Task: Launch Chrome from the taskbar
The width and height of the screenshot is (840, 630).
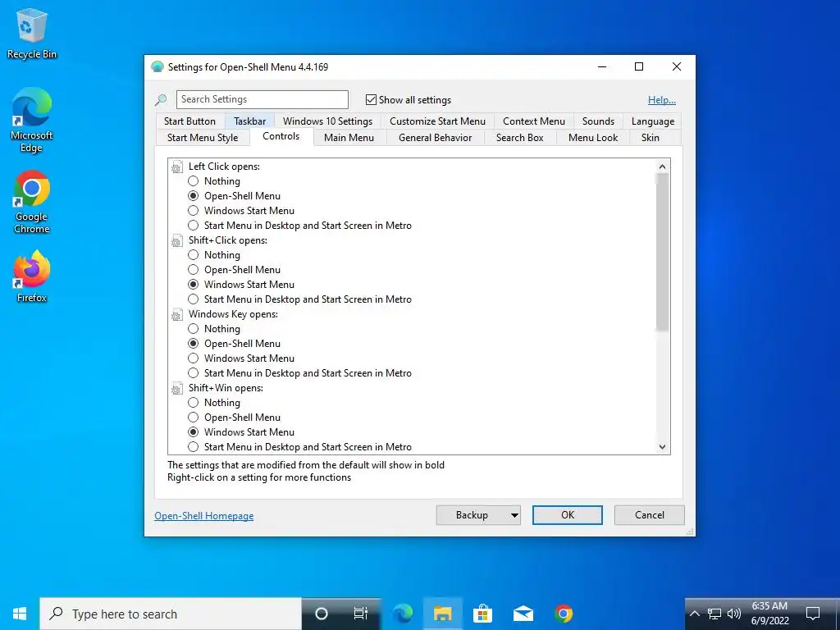Action: tap(563, 614)
